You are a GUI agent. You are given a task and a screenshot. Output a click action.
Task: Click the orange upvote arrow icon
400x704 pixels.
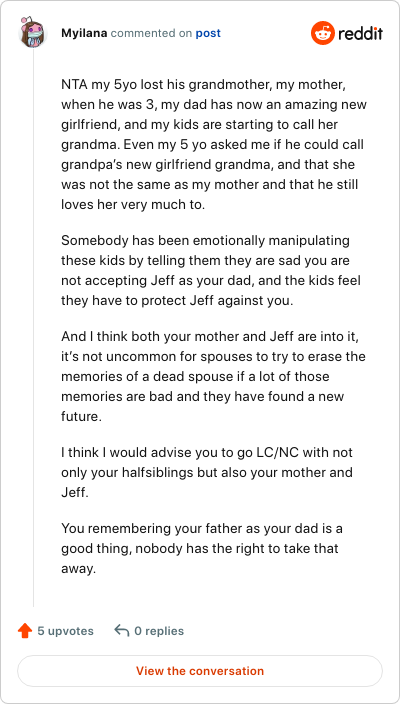[25, 631]
